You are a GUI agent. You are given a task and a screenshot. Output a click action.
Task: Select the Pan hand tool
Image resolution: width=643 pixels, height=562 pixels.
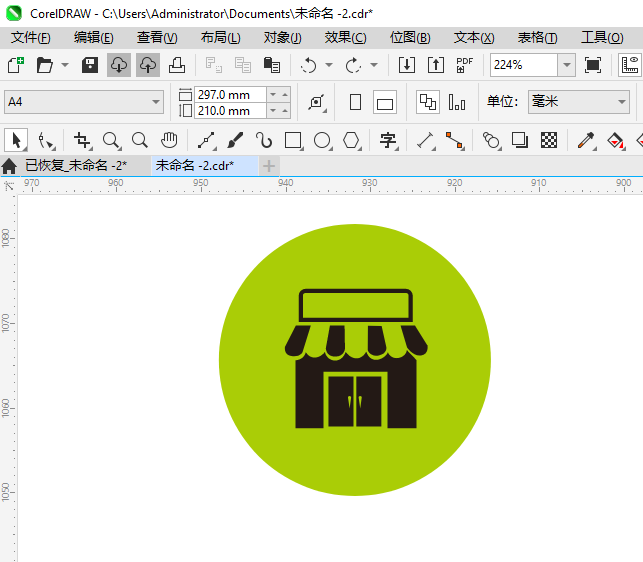coord(169,140)
